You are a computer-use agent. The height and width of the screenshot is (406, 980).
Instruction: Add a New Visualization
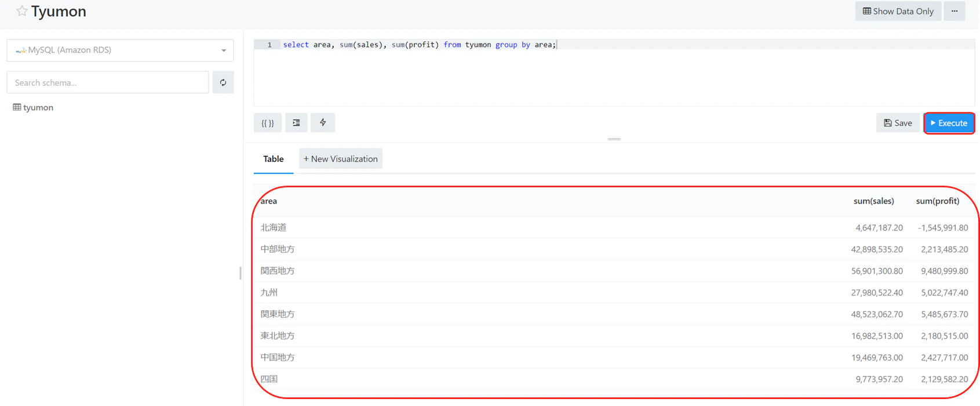coord(341,159)
